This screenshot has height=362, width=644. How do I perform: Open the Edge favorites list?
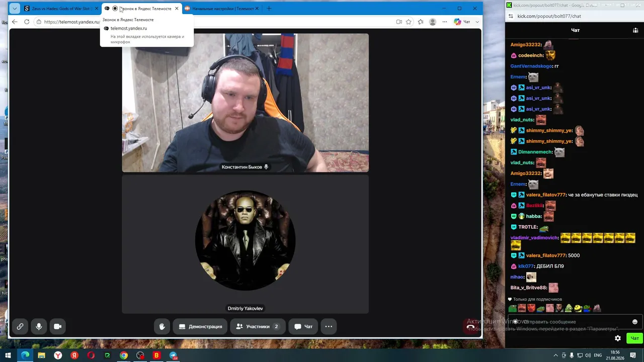coord(421,22)
